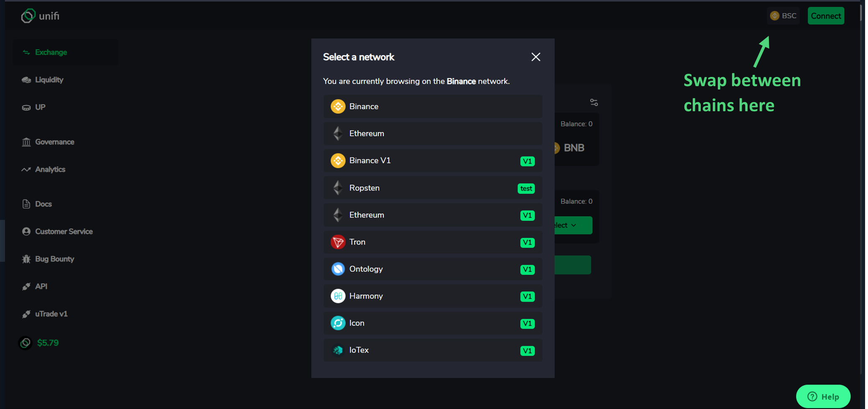Screen dimensions: 868x409
Task: Select the Ropsten test network
Action: (x=433, y=188)
